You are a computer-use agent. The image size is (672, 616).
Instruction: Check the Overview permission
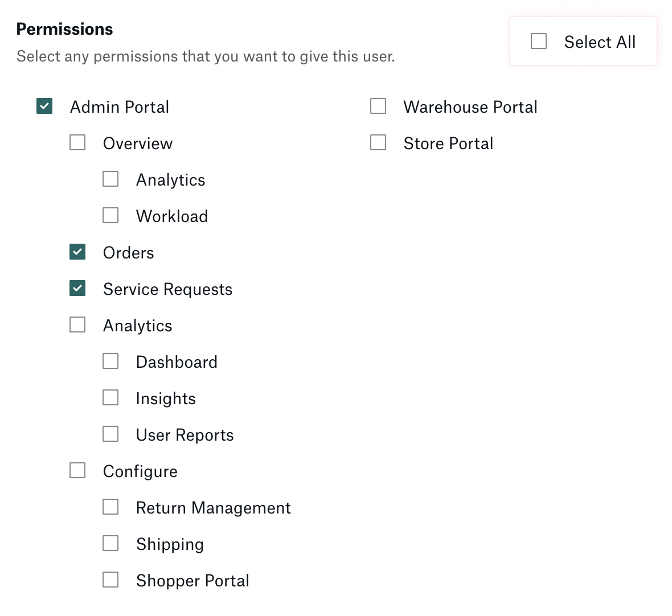pyautogui.click(x=77, y=142)
